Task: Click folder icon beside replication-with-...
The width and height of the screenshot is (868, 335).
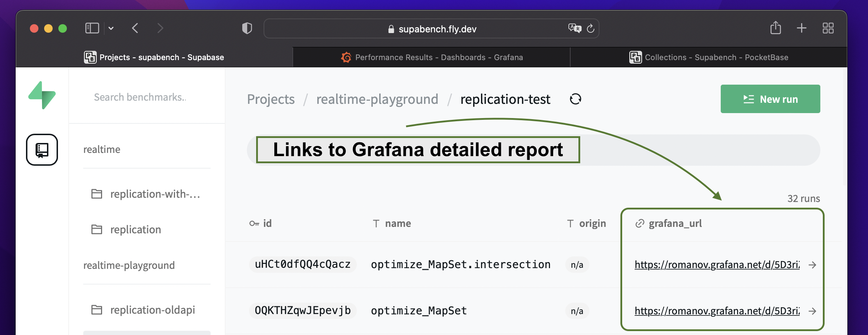Action: click(x=97, y=194)
